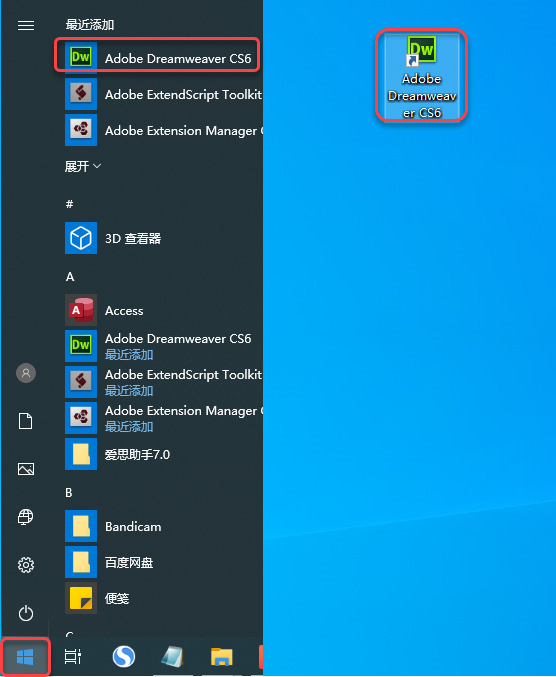Click the Adobe Dreamweaver CS6 desktop shortcut
Viewport: 556px width, 677px height.
coord(421,76)
